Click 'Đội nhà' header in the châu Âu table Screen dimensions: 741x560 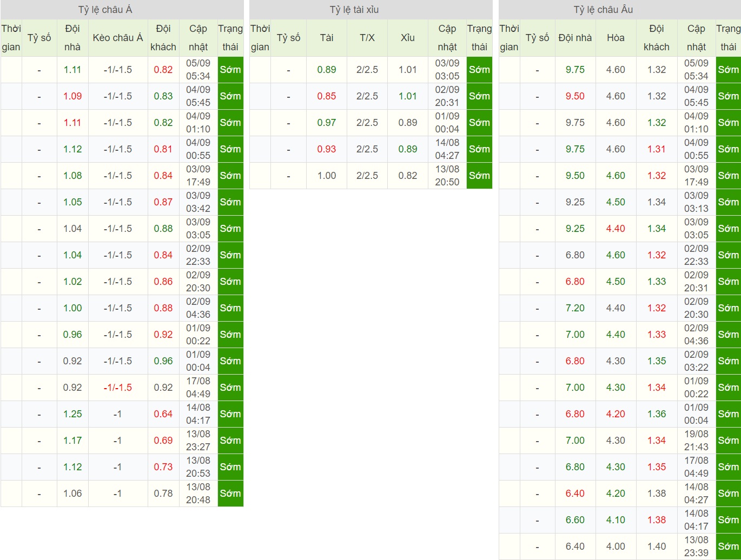point(575,38)
